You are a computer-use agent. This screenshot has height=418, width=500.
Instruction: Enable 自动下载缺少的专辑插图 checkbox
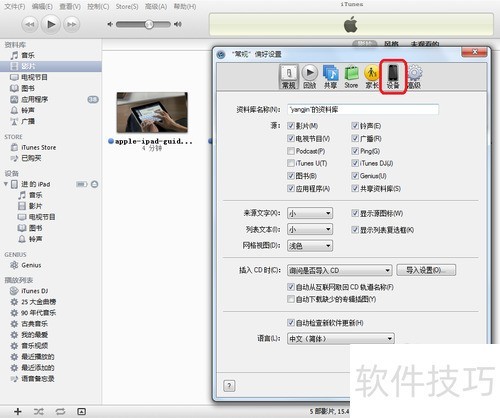(x=291, y=299)
